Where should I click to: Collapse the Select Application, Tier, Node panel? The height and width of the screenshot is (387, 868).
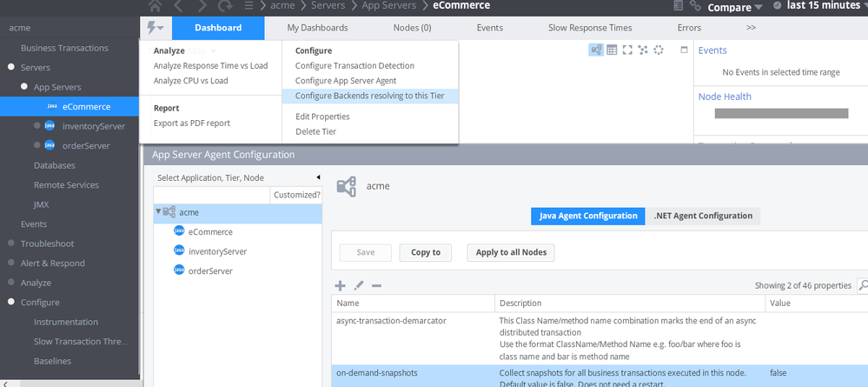(317, 177)
